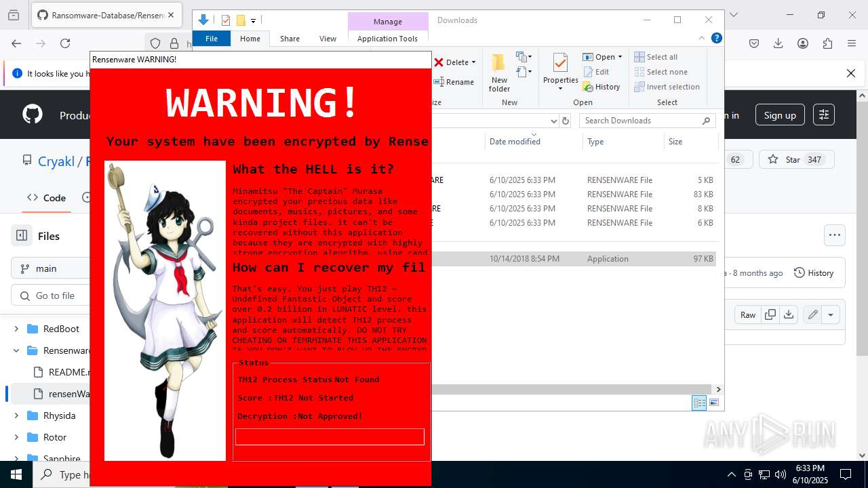Viewport: 868px width, 488px height.
Task: Create a New folder from Explorer ribbon
Action: 499,73
